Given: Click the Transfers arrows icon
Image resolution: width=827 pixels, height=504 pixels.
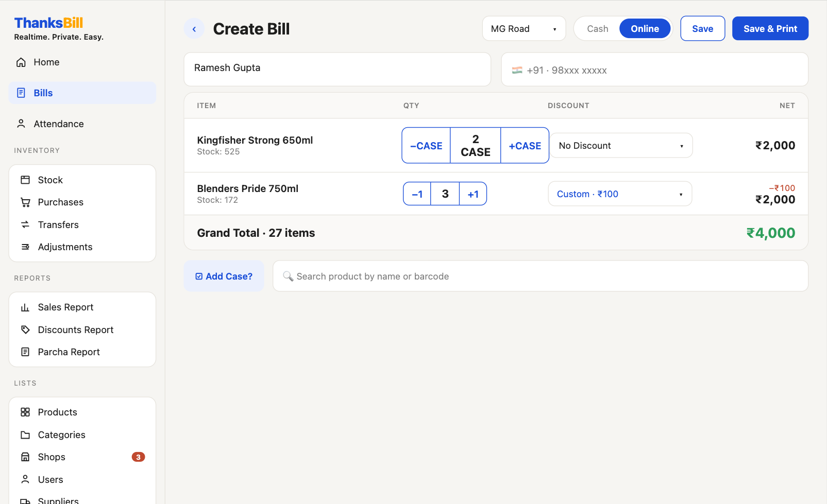Looking at the screenshot, I should tap(25, 224).
